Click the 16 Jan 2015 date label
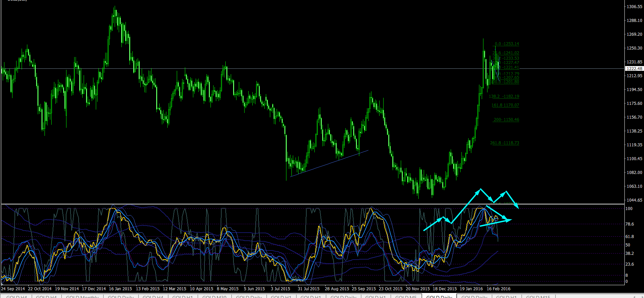Viewport: 644px width, 298px height. 120,289
